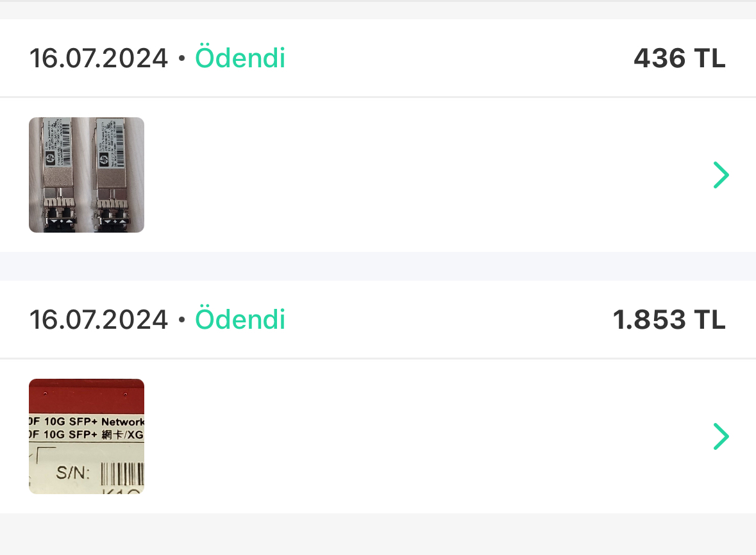The image size is (756, 555).
Task: Select the Ödendi status on 1.853 TL order
Action: [240, 319]
